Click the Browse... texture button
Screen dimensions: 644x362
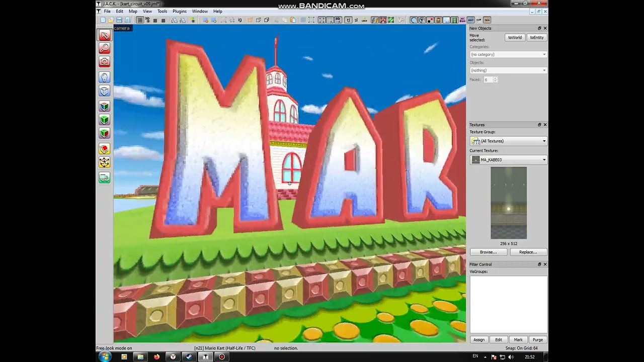488,252
